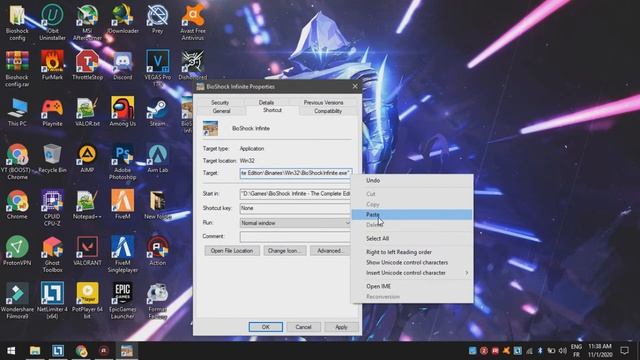Select the Wondershare Filmora9 desktop icon
The width and height of the screenshot is (640, 360).
point(17,301)
